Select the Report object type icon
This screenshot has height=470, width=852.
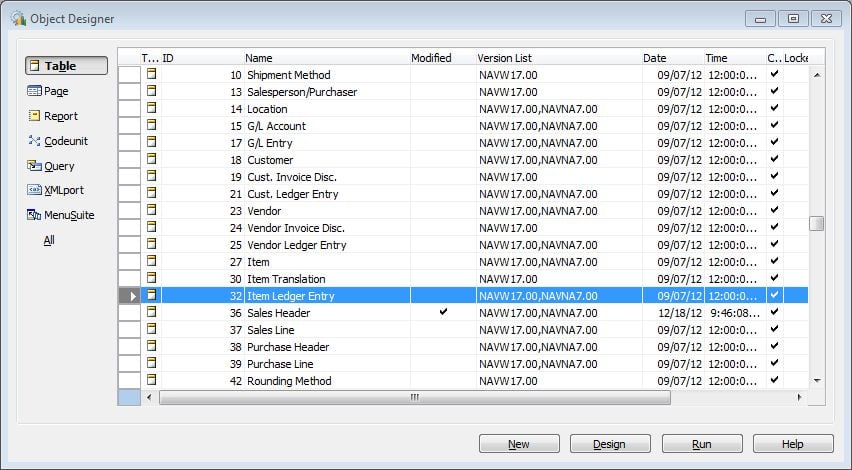[x=35, y=116]
